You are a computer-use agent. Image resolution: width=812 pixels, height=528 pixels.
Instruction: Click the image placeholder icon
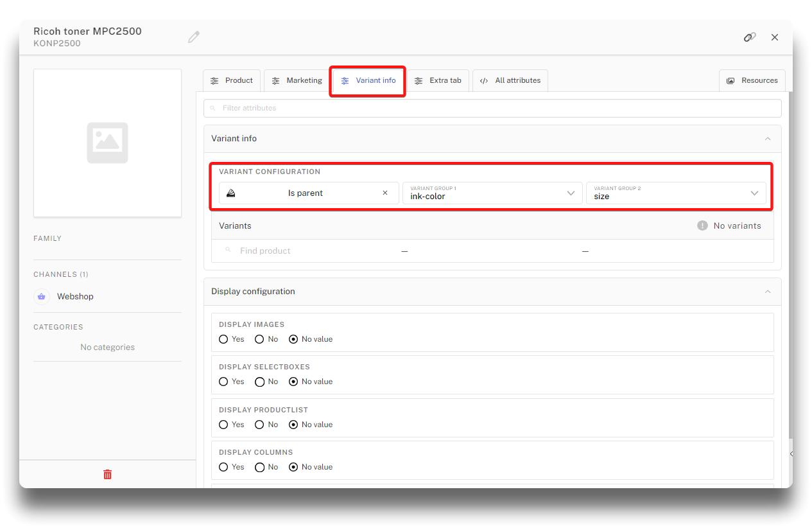tap(107, 143)
